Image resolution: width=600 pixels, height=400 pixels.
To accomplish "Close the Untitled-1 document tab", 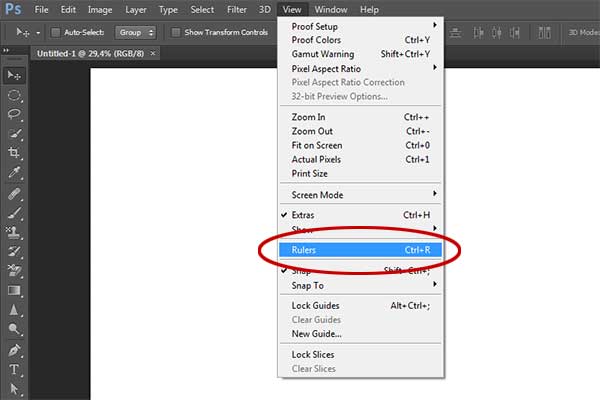I will [153, 54].
